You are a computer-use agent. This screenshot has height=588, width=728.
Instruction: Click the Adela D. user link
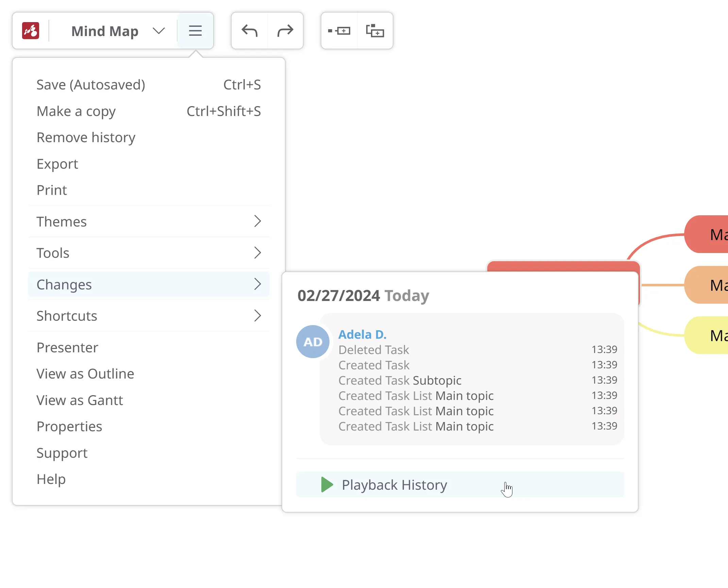click(362, 334)
